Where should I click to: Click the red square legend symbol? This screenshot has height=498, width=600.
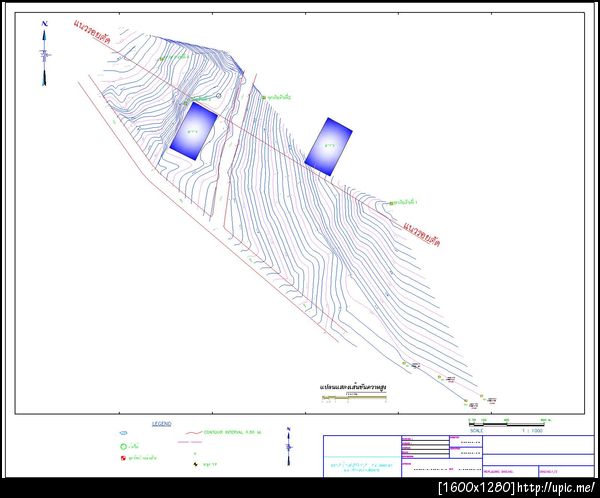coord(123,458)
